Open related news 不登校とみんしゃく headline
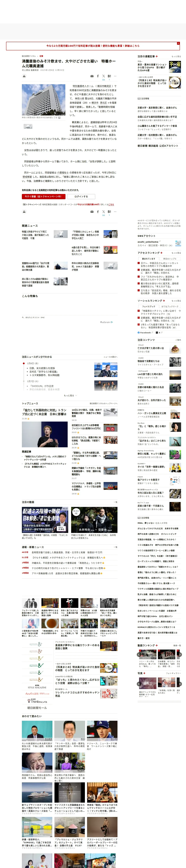Image resolution: width=186 pixels, height=868 pixels. coord(85,235)
